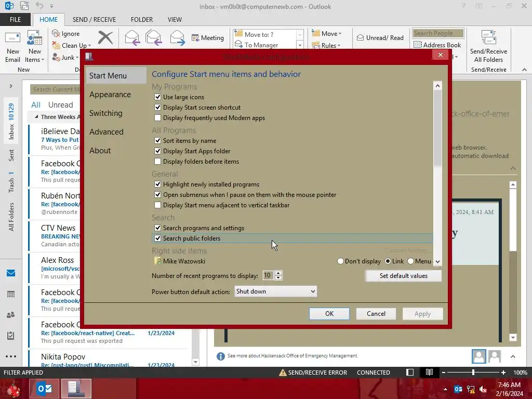Screen dimensions: 532x399
Task: Open the Clean Up option
Action: (x=72, y=46)
